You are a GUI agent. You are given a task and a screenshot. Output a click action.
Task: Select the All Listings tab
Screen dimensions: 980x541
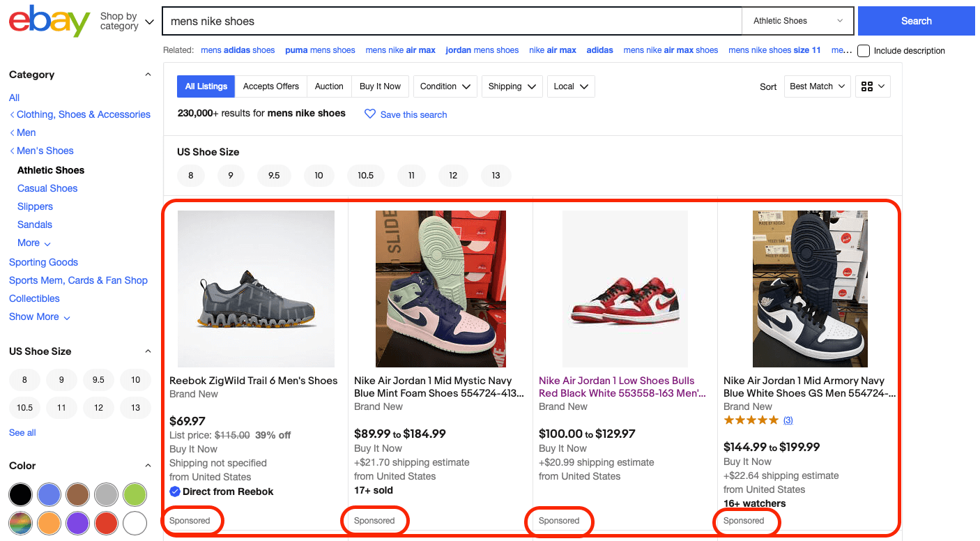click(206, 86)
